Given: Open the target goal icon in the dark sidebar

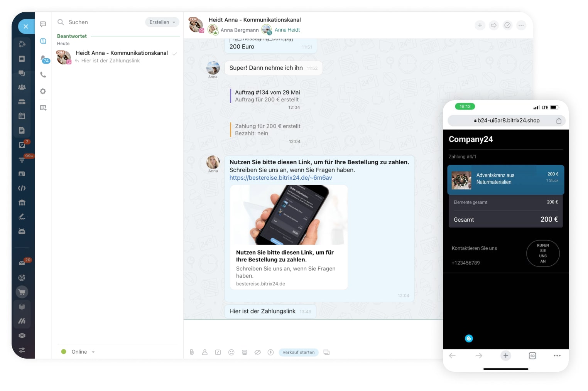Looking at the screenshot, I should (x=22, y=278).
